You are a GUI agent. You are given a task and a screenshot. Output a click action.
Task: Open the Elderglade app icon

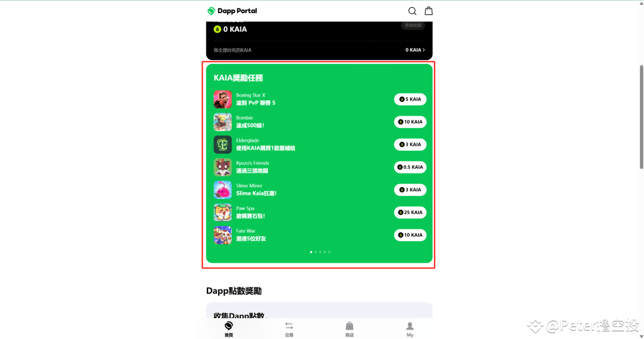point(222,144)
